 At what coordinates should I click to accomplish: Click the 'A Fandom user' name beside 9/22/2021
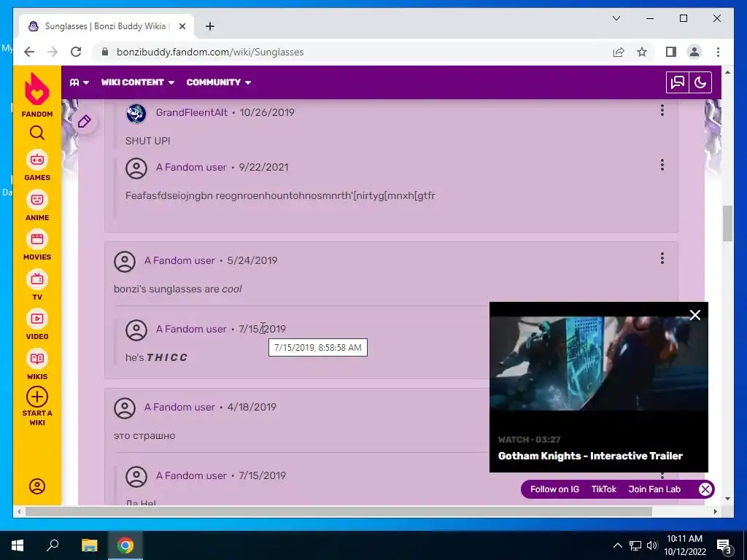click(191, 167)
